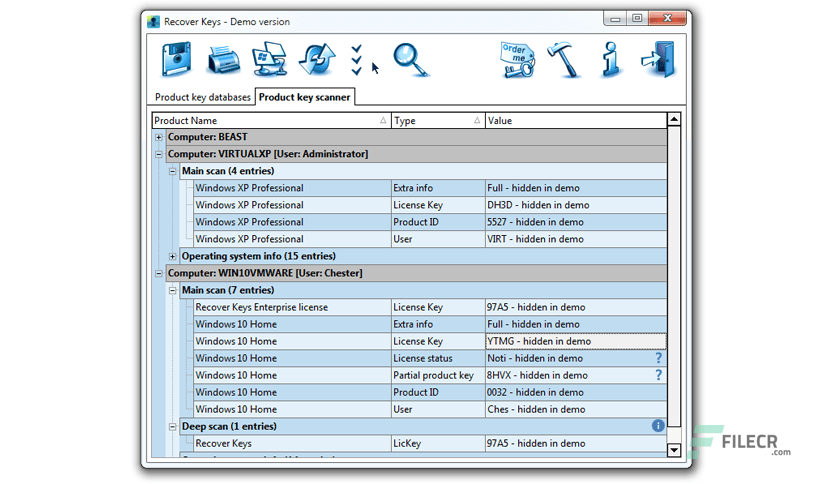The width and height of the screenshot is (836, 484).
Task: Select Computer: VIRTUALXP [User: Administrator] row
Action: click(416, 154)
